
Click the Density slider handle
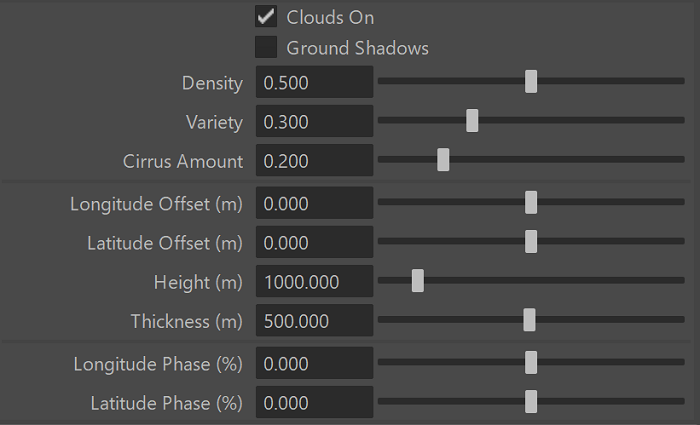[531, 82]
